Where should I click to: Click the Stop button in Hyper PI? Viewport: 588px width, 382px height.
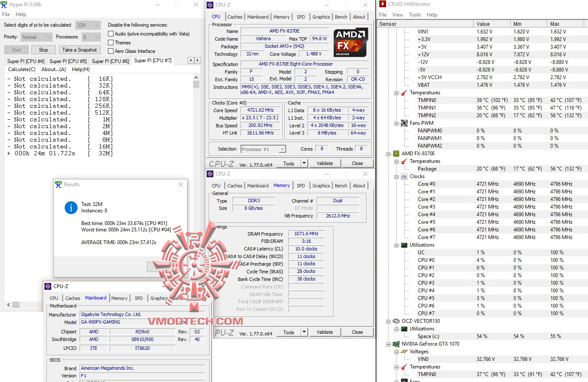[43, 49]
